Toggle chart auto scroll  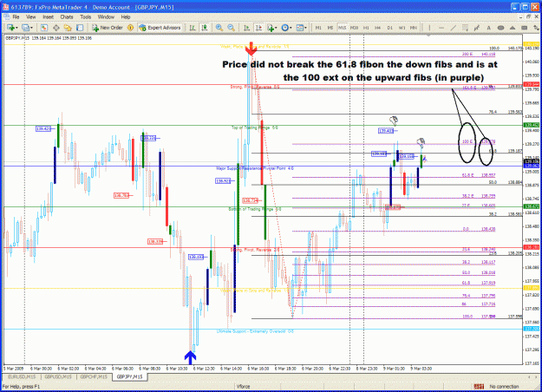click(x=247, y=28)
